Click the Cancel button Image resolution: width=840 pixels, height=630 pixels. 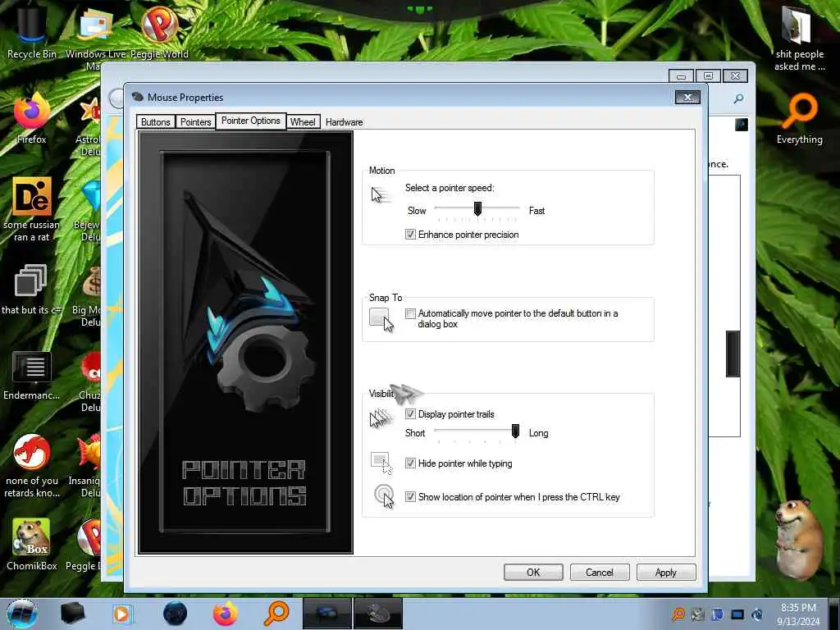[600, 572]
